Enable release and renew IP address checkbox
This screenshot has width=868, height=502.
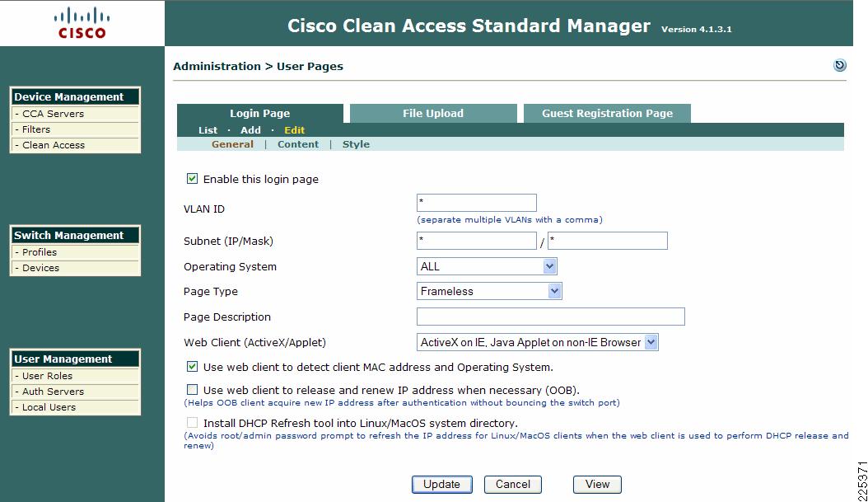click(192, 390)
